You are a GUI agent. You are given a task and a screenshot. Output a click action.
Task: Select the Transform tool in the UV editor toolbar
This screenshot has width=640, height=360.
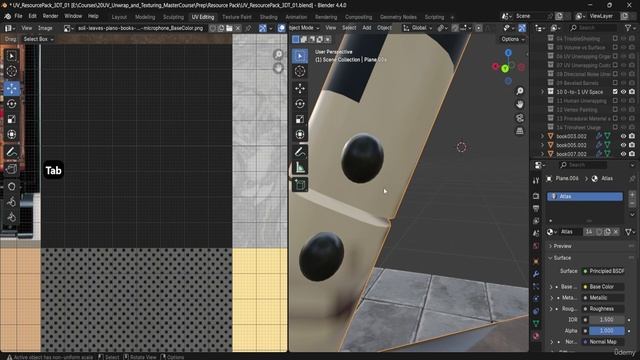coord(11,134)
